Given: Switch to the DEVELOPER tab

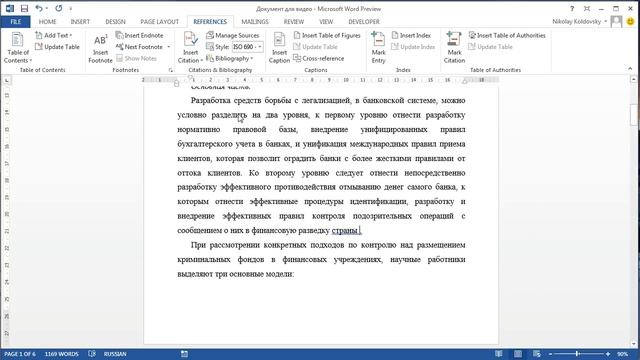Looking at the screenshot, I should click(364, 22).
